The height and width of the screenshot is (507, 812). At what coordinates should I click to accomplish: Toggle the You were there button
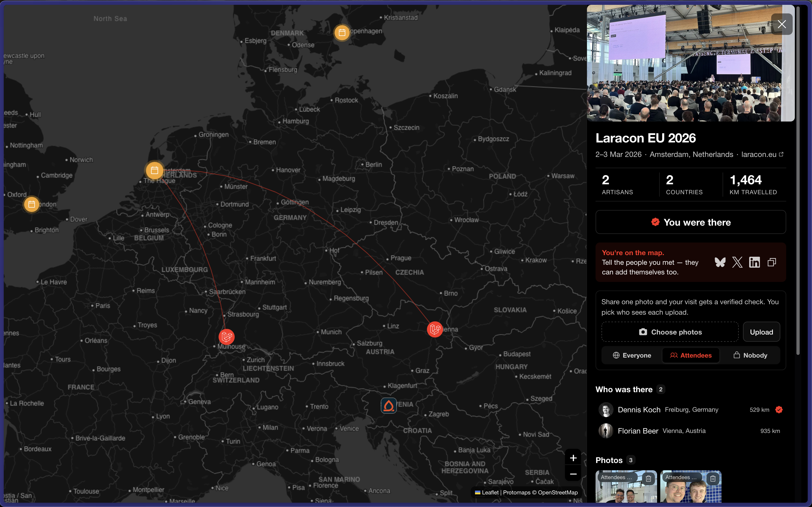click(x=691, y=222)
